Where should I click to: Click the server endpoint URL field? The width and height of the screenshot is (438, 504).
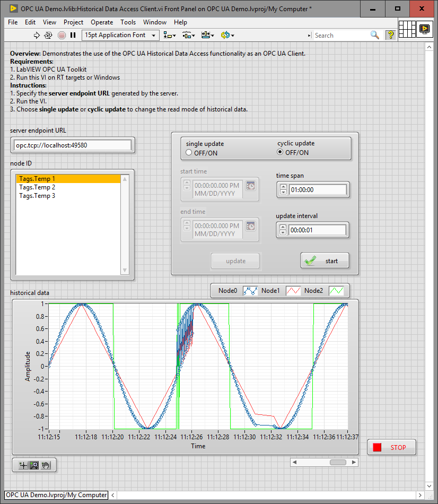73,145
